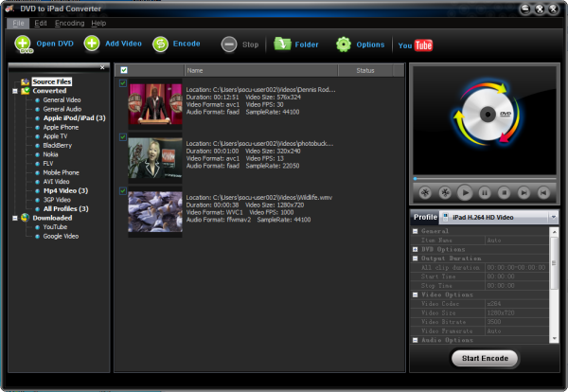Collapse the Audio Options section

pyautogui.click(x=416, y=340)
